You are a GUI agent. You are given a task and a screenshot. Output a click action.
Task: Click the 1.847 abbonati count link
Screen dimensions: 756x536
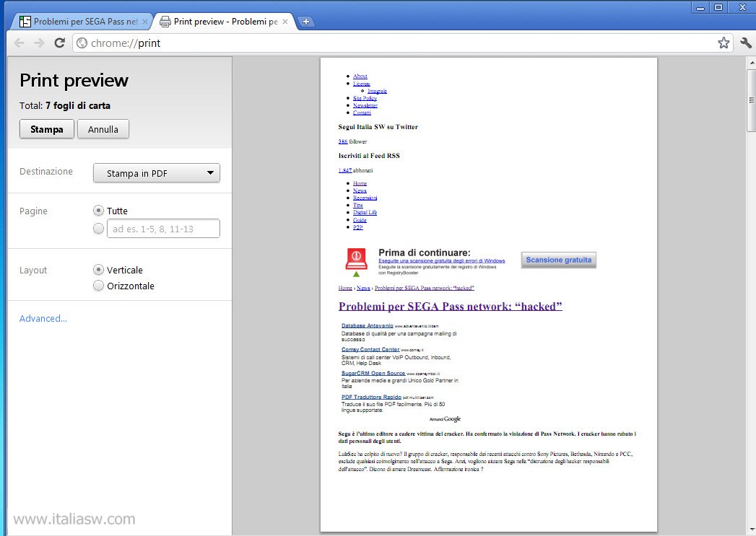point(345,170)
